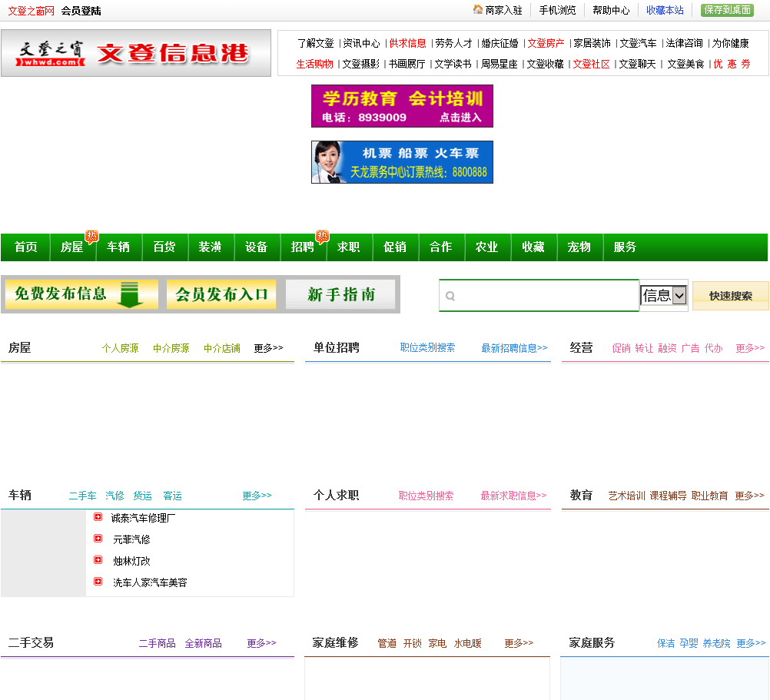The width and height of the screenshot is (770, 700).
Task: Open the 供求信息 header link
Action: tap(407, 43)
